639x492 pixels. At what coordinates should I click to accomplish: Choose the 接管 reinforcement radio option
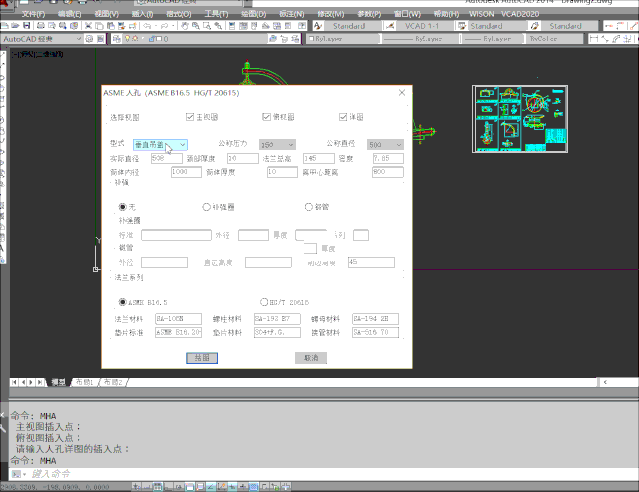(x=309, y=207)
